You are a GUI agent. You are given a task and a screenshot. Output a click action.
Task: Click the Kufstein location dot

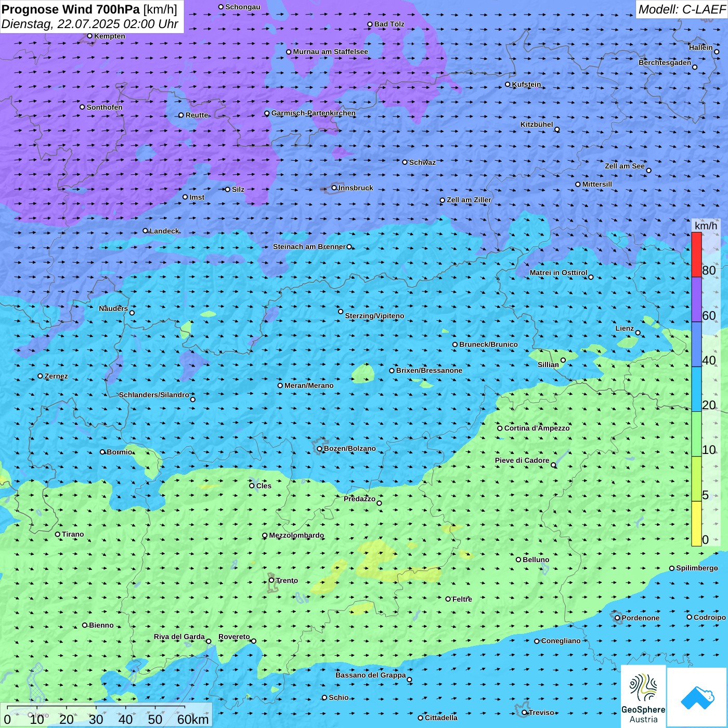[x=508, y=84]
